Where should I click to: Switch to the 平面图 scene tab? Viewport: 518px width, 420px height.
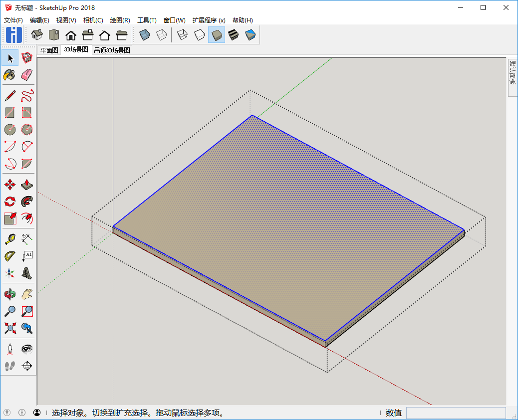(x=49, y=50)
